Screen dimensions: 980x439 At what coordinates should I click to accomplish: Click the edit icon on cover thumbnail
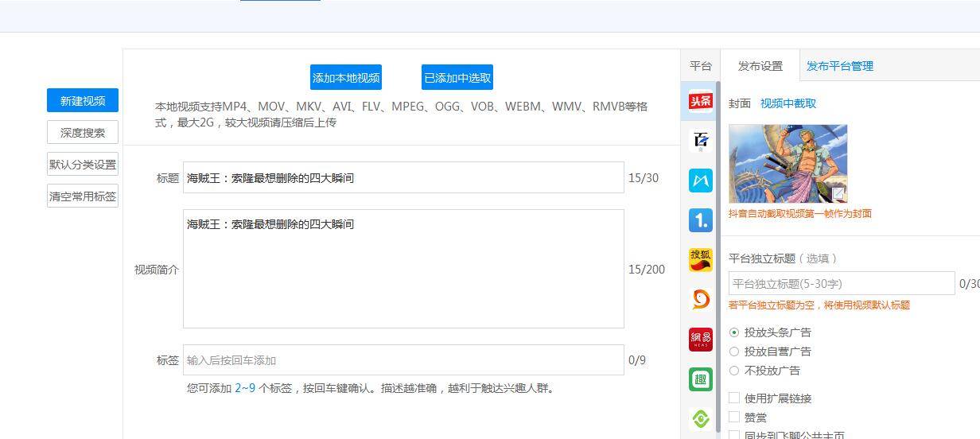click(838, 193)
